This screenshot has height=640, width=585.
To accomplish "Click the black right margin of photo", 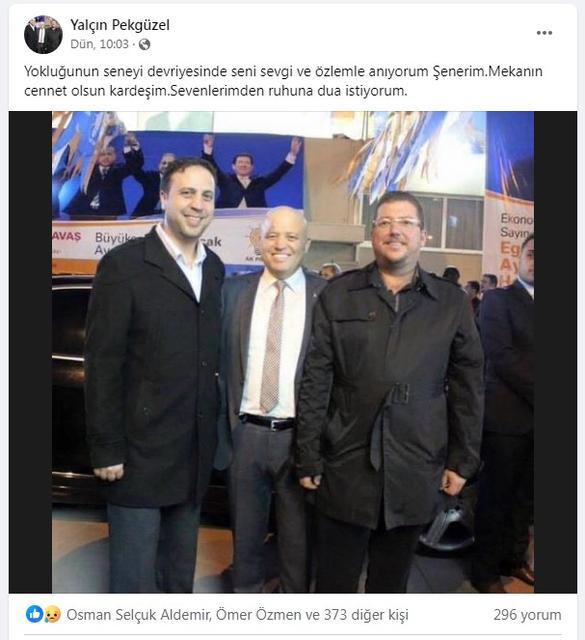I will [555, 352].
